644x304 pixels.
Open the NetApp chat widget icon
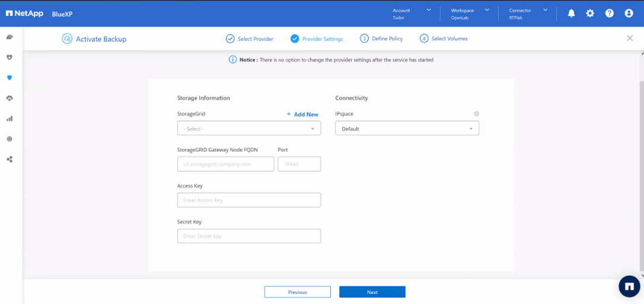coord(629,286)
